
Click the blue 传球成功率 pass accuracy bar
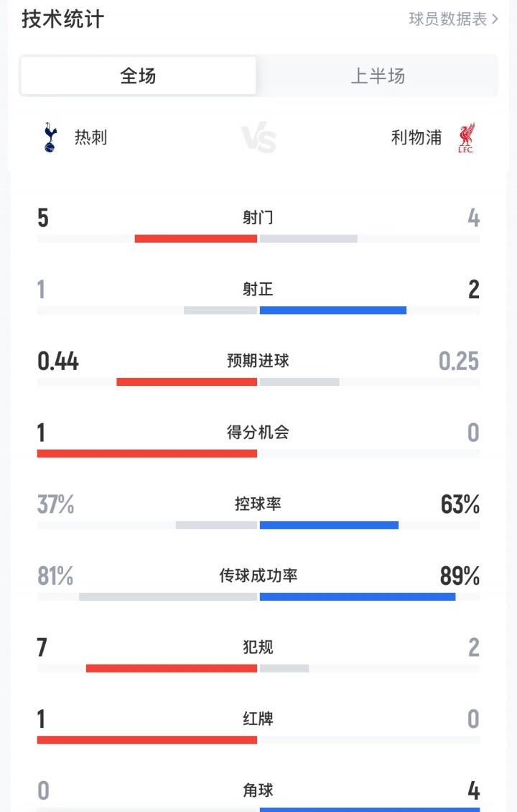coord(358,596)
